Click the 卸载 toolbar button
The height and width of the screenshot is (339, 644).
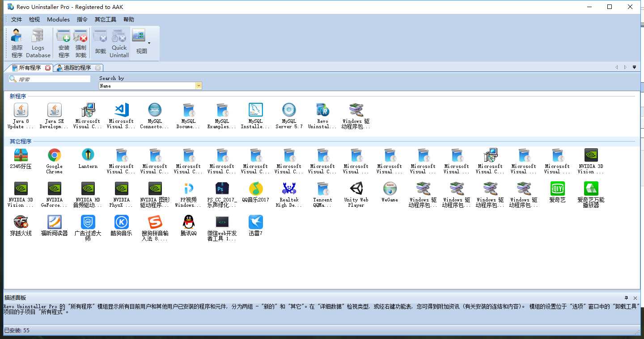click(x=101, y=43)
